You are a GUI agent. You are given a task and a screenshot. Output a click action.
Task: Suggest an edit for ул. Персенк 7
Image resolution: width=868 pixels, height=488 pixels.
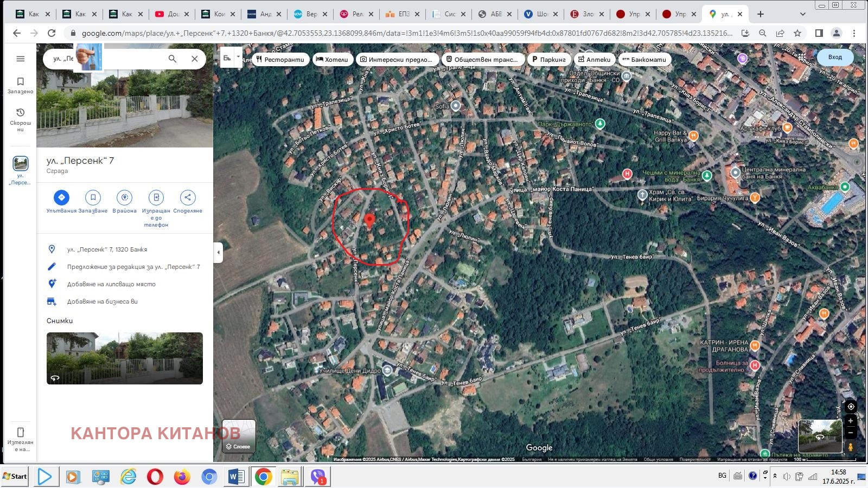[x=133, y=267]
